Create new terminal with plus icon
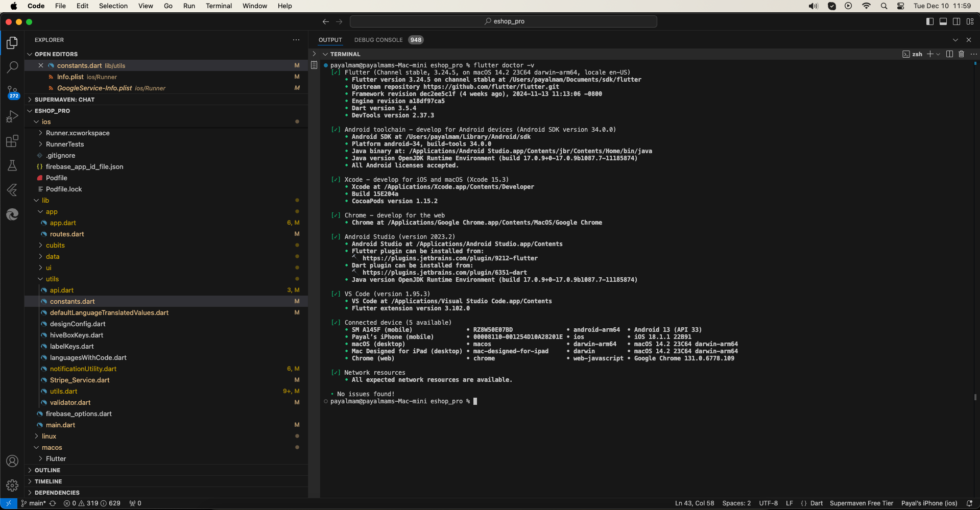This screenshot has height=510, width=980. pos(930,54)
